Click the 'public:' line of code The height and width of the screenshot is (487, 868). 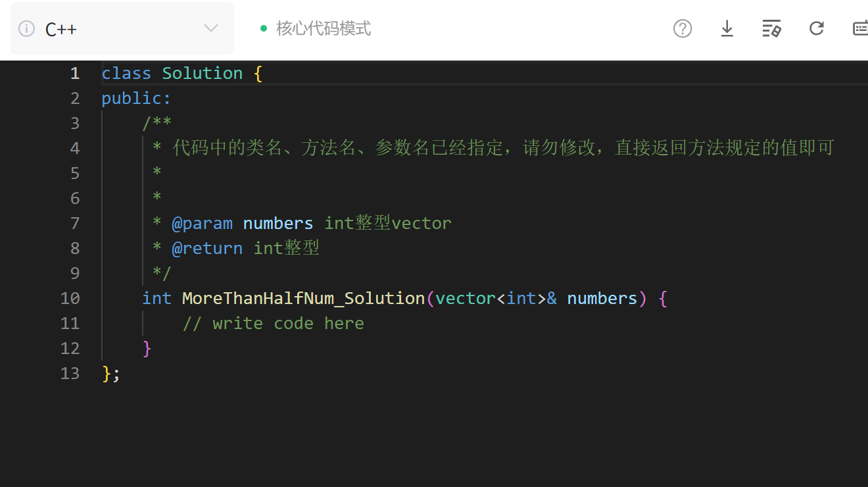[x=136, y=98]
